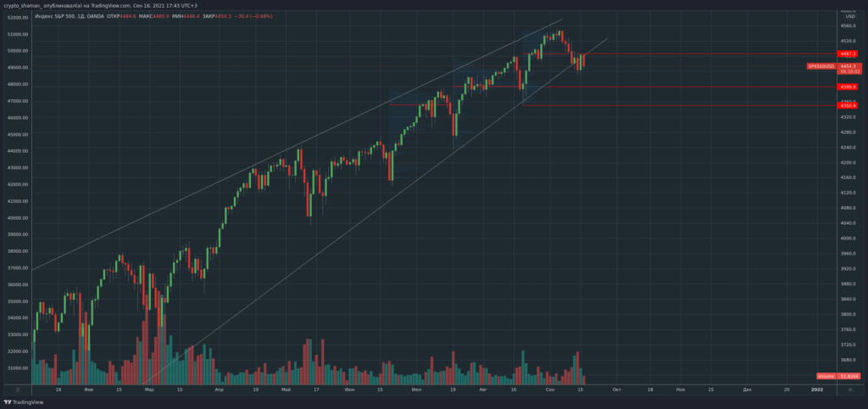Select the 4487.2 red price level label
Screen dimensions: 868x409
click(848, 53)
